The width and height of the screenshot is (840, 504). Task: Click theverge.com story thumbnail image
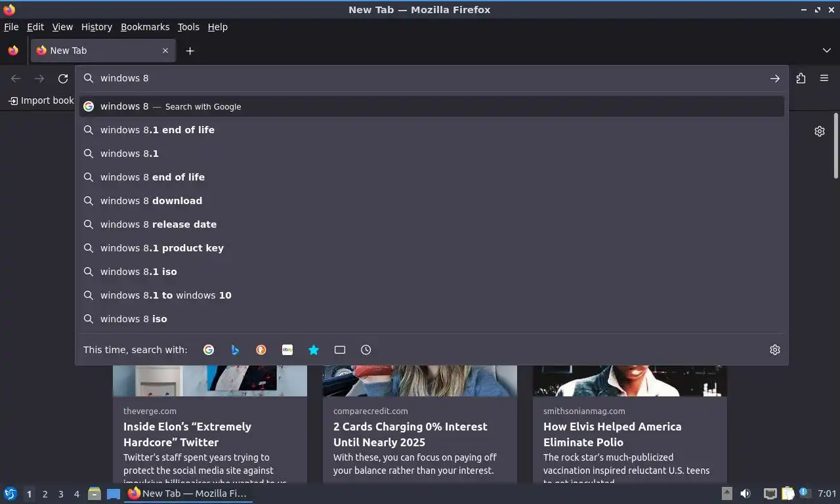(x=210, y=381)
